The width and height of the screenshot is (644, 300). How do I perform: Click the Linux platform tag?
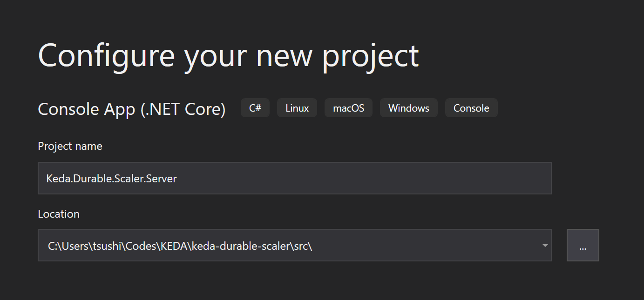(x=297, y=108)
